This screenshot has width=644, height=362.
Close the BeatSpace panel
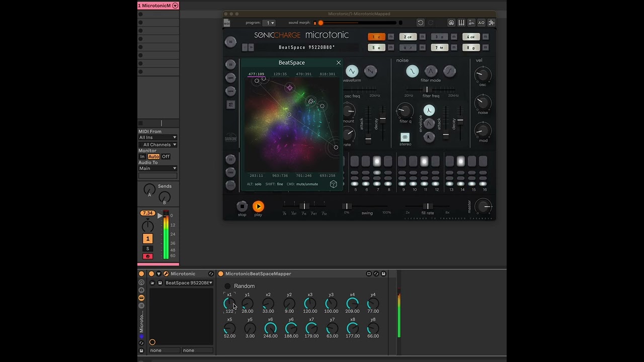tap(339, 63)
